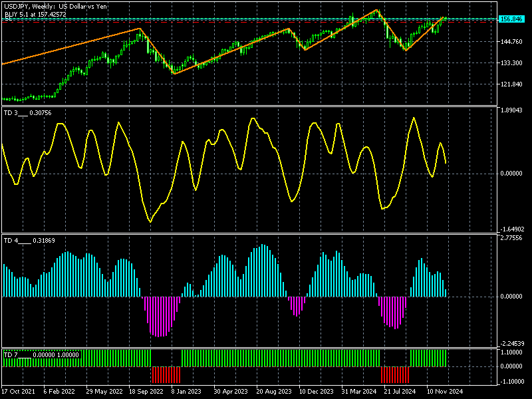This screenshot has height=399, width=532.
Task: Click the -1.10000 scale value of TD 7
Action: click(x=511, y=381)
